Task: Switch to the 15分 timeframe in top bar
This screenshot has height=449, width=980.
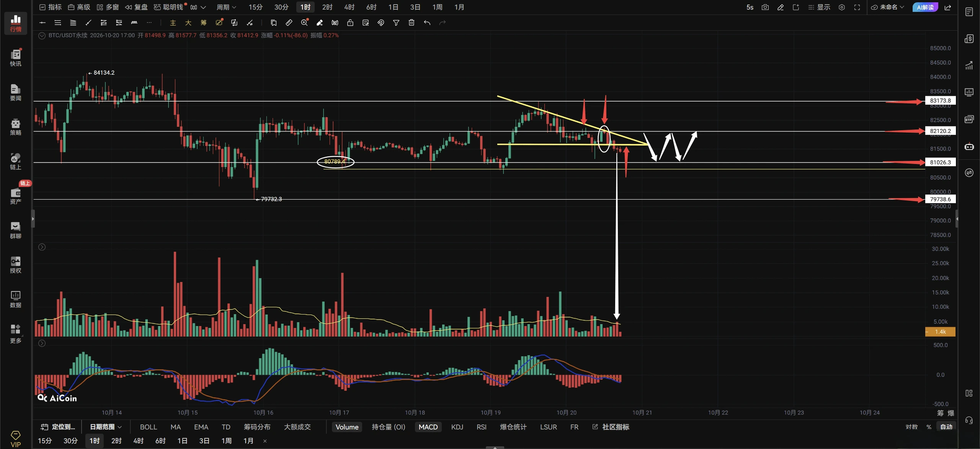Action: (256, 7)
